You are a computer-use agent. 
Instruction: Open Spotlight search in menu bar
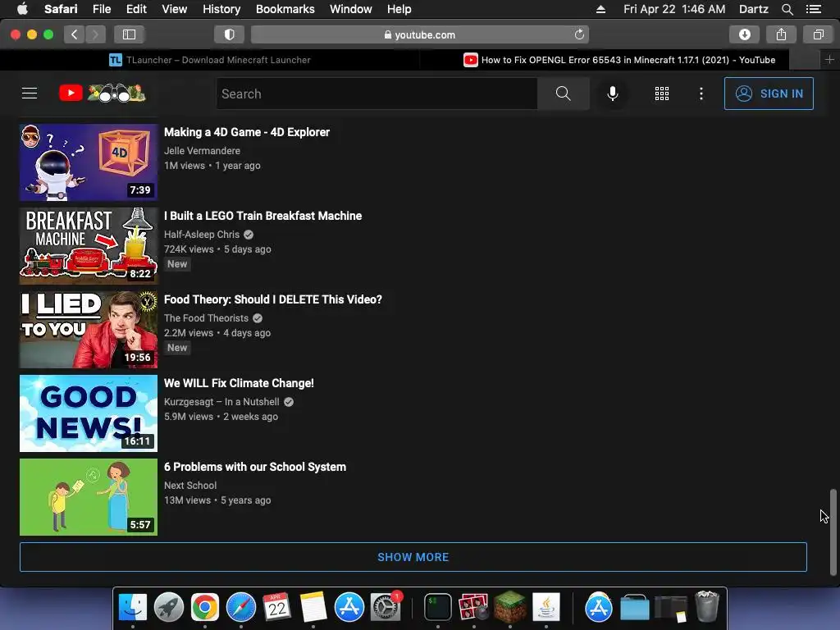787,9
